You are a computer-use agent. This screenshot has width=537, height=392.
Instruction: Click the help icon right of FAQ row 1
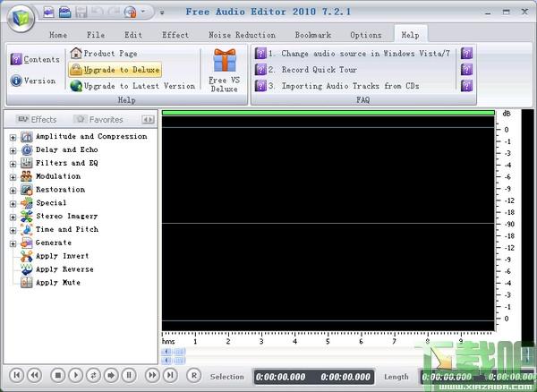466,54
